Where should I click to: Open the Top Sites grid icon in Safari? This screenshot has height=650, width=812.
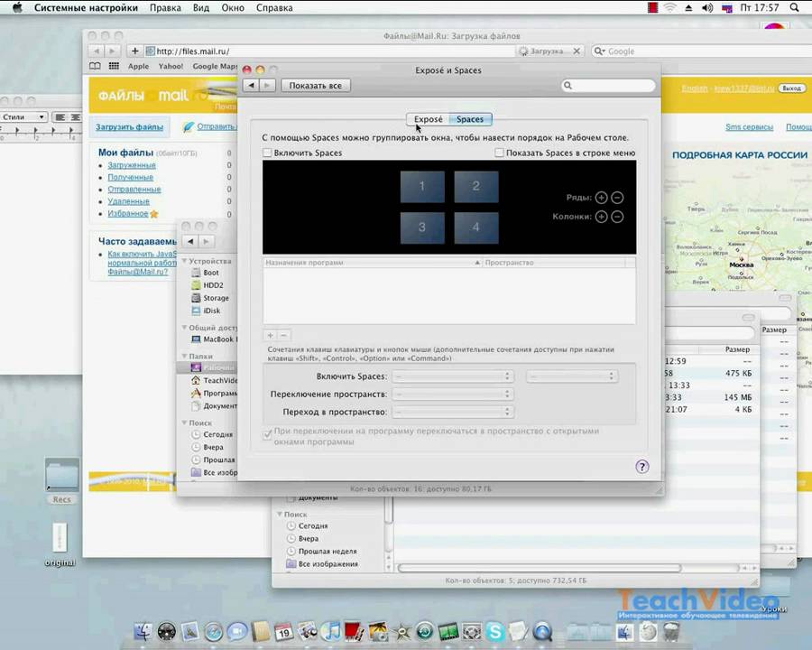point(114,66)
